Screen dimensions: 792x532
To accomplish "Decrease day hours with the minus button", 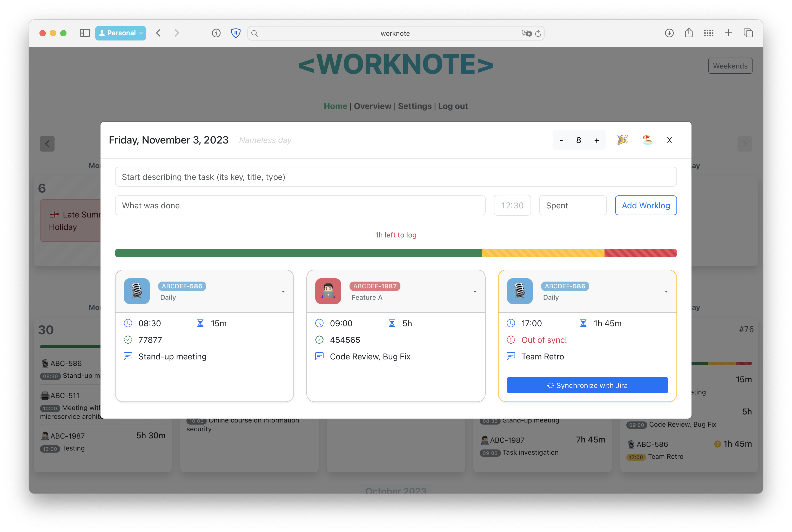I will 561,140.
